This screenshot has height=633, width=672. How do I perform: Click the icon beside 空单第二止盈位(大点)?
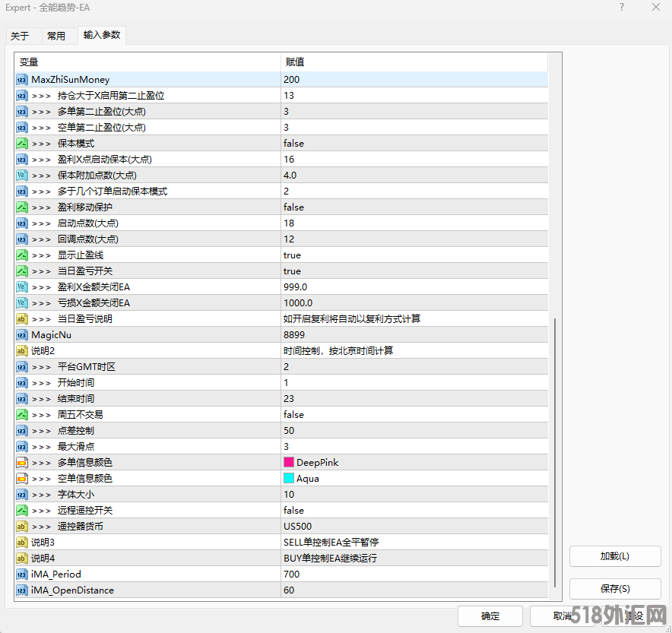coord(22,128)
